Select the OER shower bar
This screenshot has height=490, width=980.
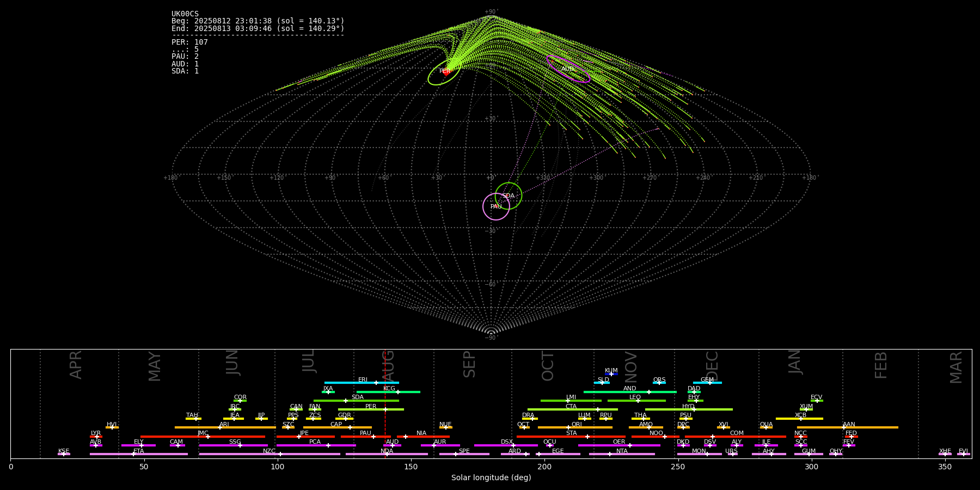point(619,445)
